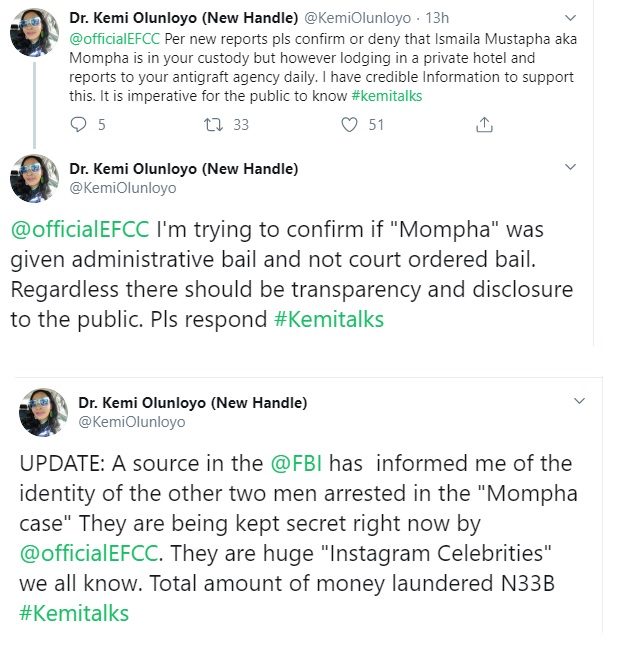Expand the third tweet's options chevron
The image size is (640, 666).
tap(578, 402)
